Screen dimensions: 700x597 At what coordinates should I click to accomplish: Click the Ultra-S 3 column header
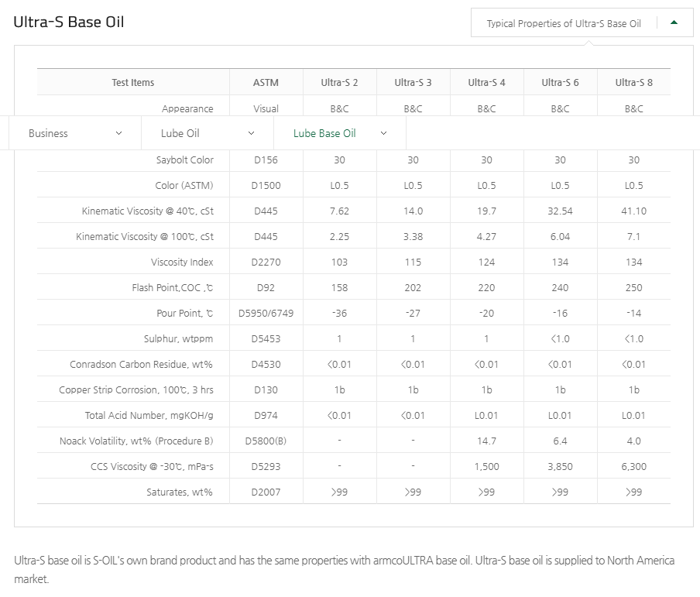pyautogui.click(x=413, y=83)
